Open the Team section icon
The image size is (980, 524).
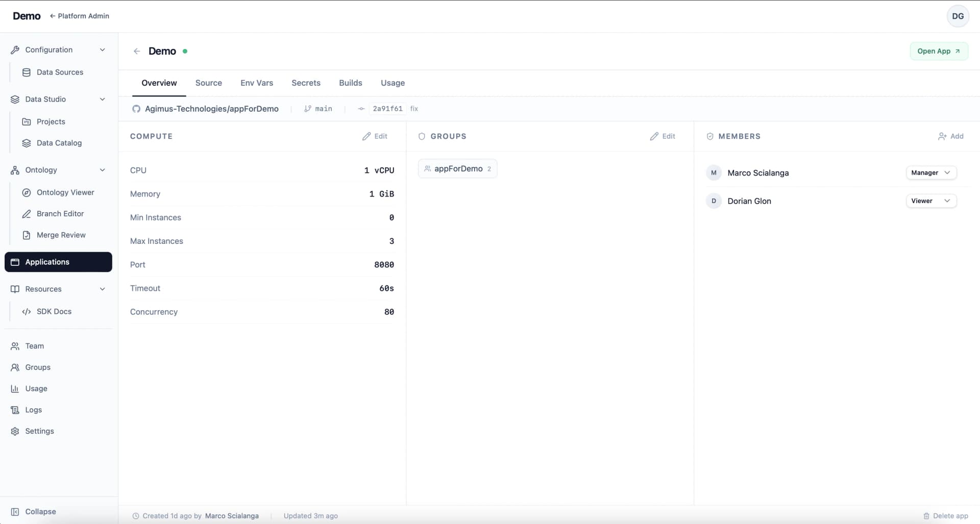(x=14, y=346)
